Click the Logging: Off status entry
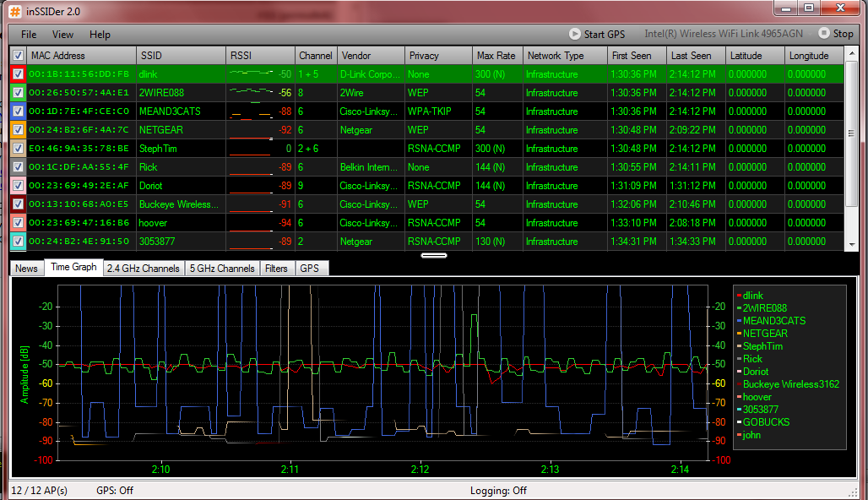Viewport: 868px width, 500px height. click(x=498, y=491)
